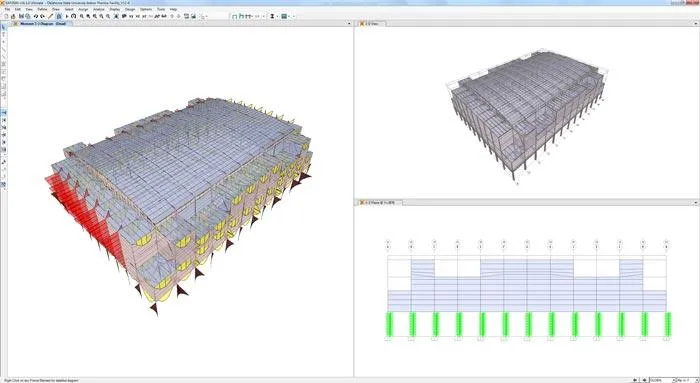
Task: Toggle snap to points in left toolbar
Action: pos(4,112)
